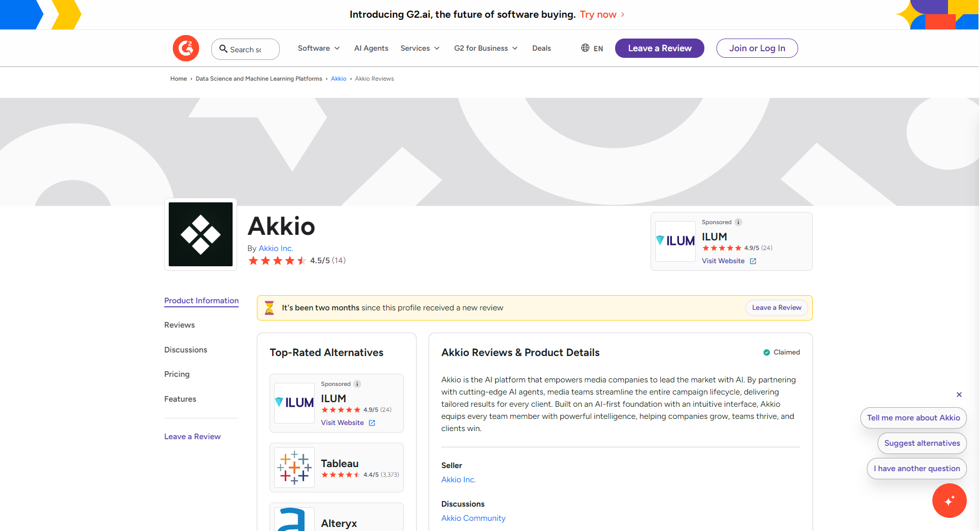980x531 pixels.
Task: Open the Deals menu
Action: pos(541,48)
